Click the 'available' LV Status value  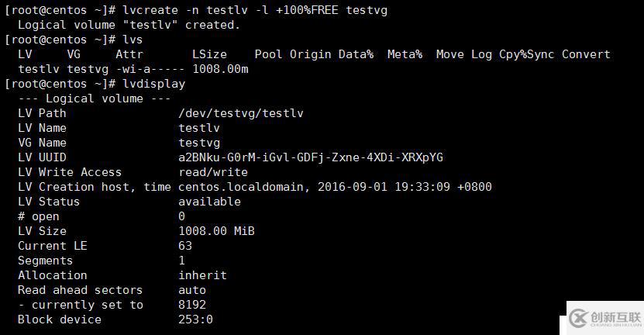[x=209, y=202]
